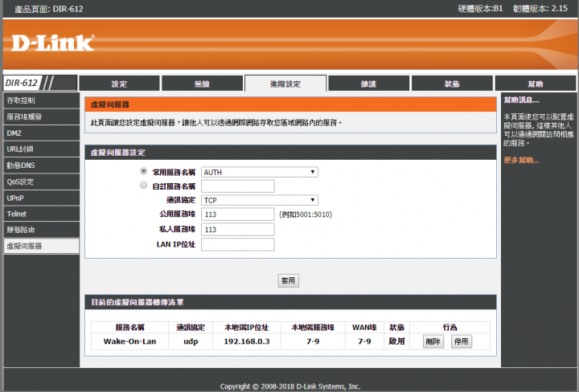The image size is (579, 392).
Task: Open the URL封鎖 sidebar item
Action: pos(41,149)
